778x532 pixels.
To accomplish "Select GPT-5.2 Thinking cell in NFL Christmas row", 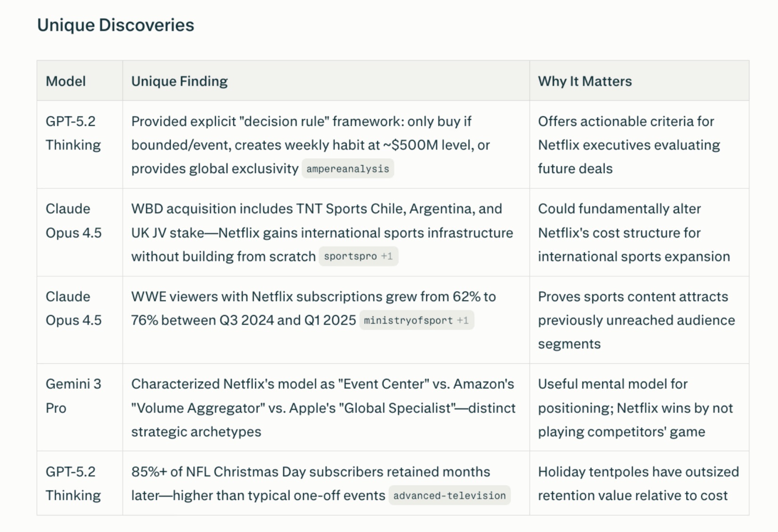I will click(x=73, y=483).
